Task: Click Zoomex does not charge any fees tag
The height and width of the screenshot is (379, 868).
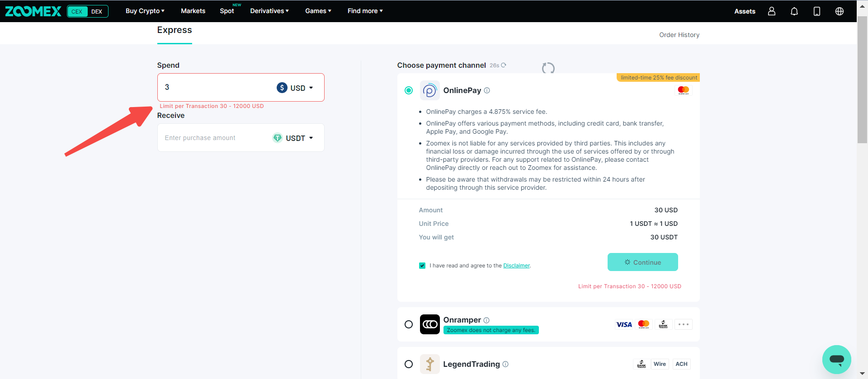Action: [491, 330]
